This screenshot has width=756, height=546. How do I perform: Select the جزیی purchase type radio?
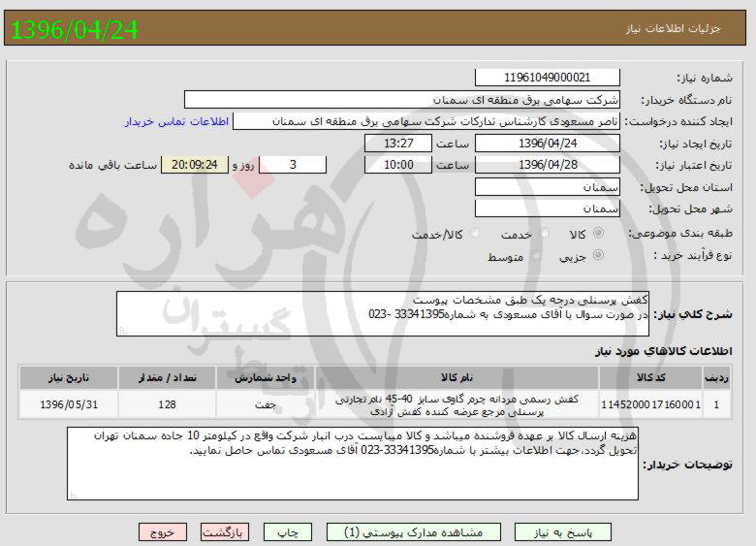(x=598, y=255)
